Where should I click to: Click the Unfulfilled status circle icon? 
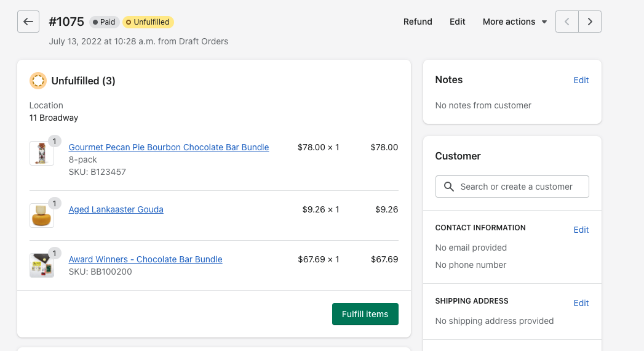point(38,81)
